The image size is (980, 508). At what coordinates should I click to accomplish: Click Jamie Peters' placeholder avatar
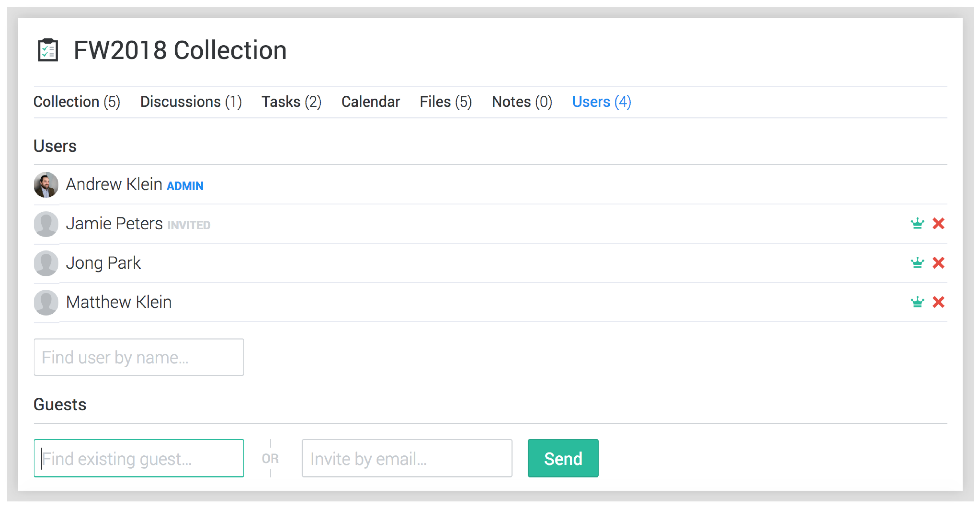[x=46, y=224]
